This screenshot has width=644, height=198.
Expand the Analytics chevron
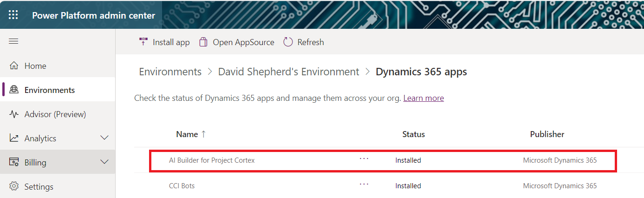tap(104, 138)
